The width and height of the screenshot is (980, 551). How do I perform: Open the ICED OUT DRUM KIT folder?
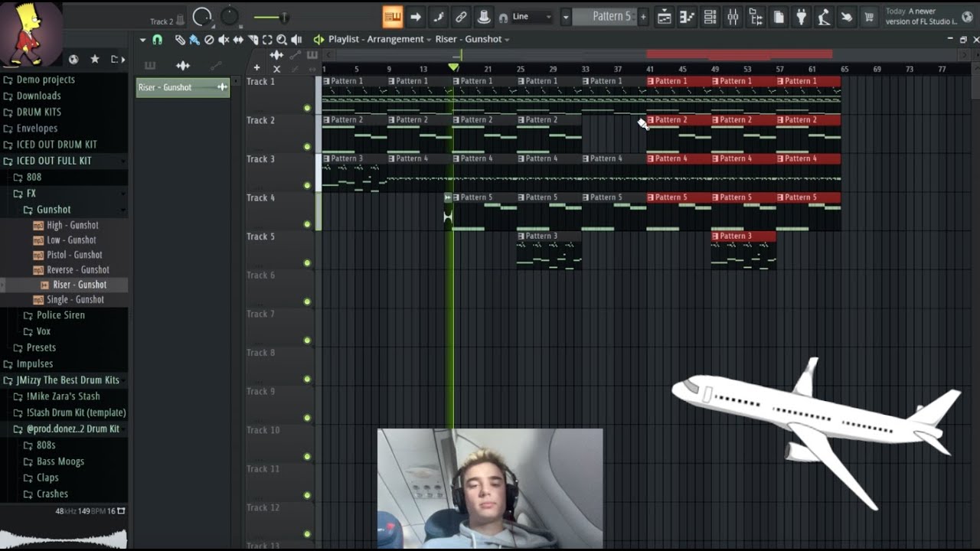[x=57, y=144]
